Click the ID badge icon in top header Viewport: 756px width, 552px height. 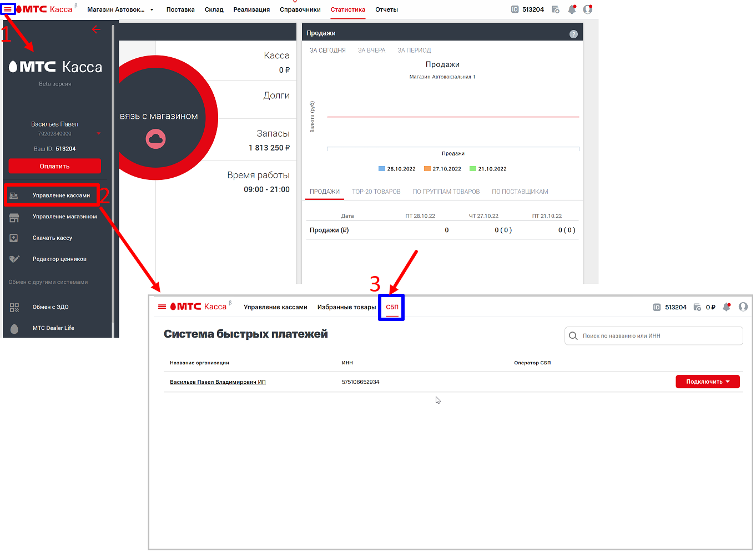click(515, 9)
